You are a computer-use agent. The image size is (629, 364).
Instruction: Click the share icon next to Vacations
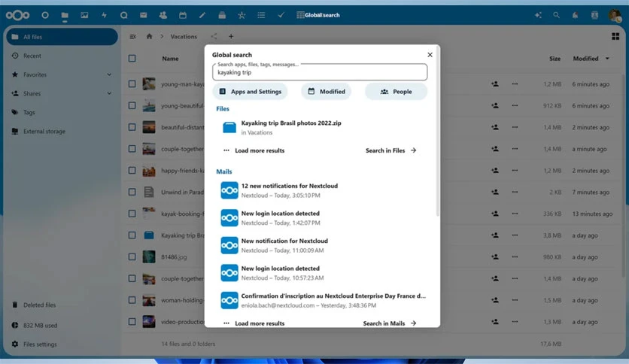tap(214, 37)
